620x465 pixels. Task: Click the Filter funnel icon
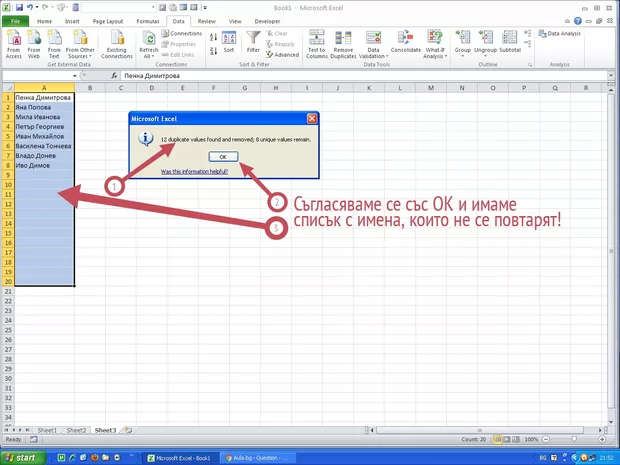click(253, 39)
